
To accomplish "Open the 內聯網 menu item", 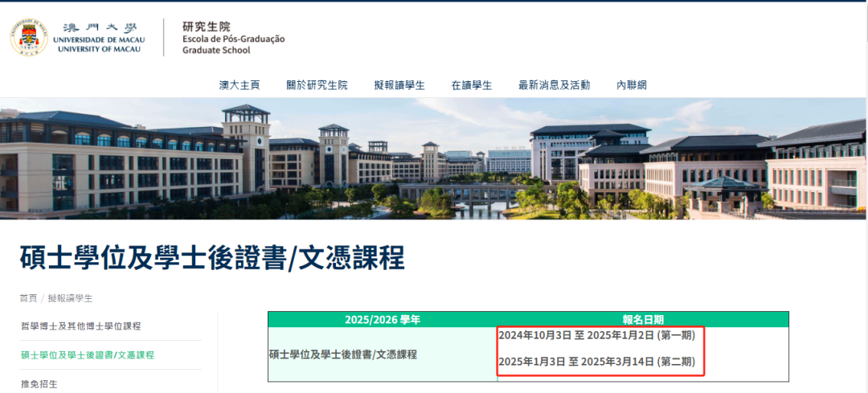I will coord(632,85).
